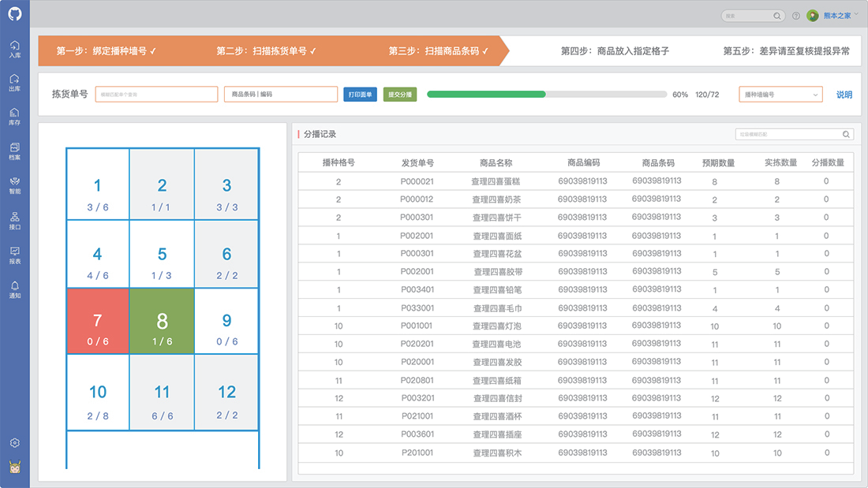This screenshot has height=488, width=868.
Task: Click the 发货单号 column header
Action: pos(417,162)
